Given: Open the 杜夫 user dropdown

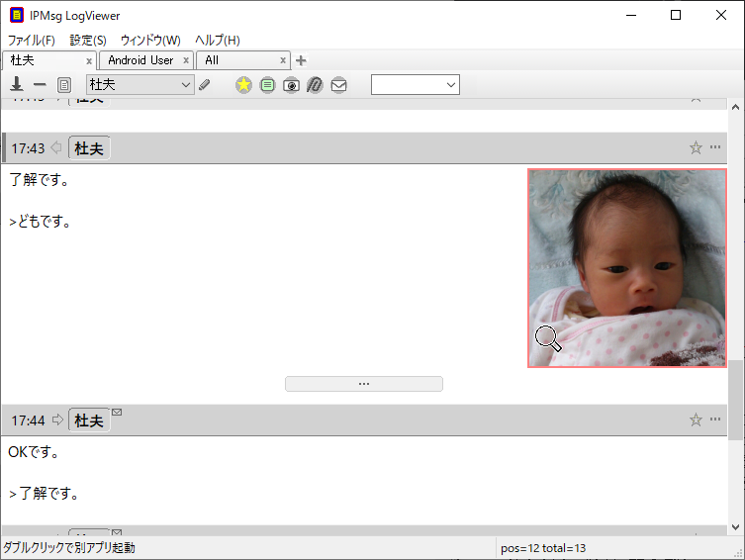Looking at the screenshot, I should point(140,84).
